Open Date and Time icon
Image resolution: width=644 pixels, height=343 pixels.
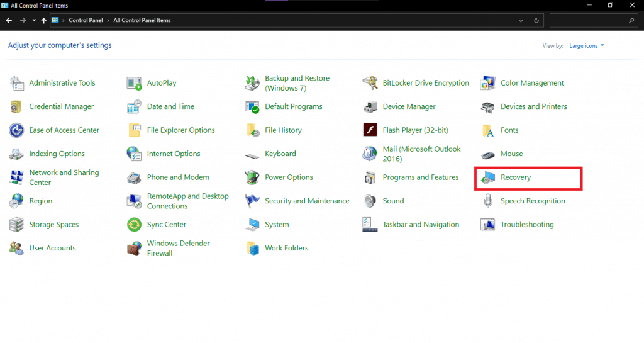point(134,106)
